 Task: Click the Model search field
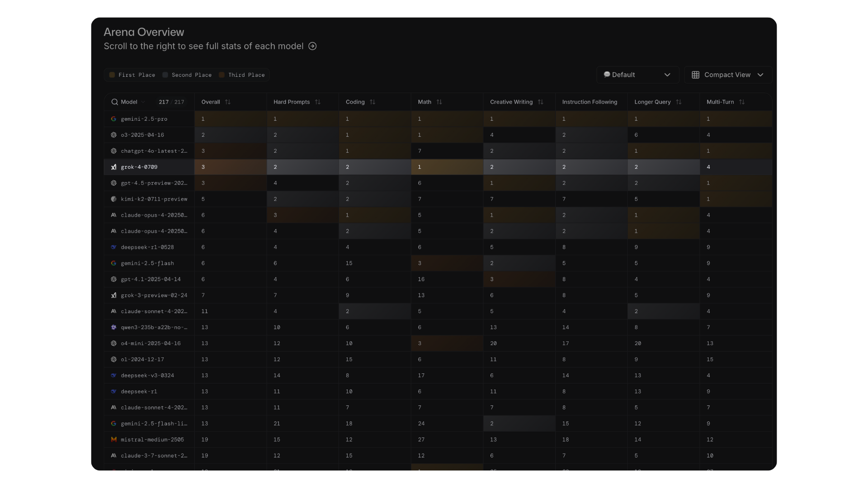(x=149, y=102)
